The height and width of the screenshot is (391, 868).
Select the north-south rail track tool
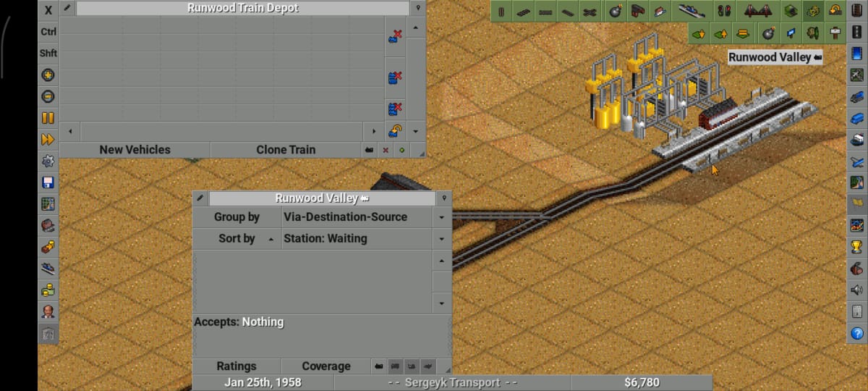502,11
